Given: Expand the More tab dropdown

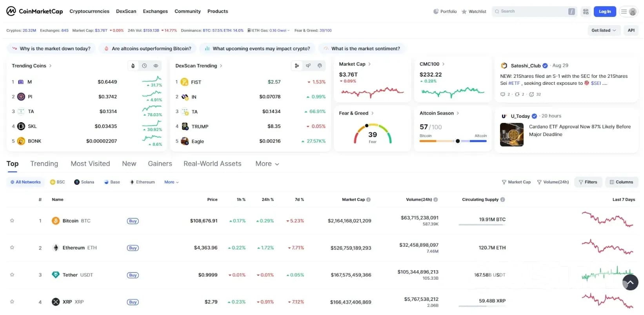Looking at the screenshot, I should [267, 164].
